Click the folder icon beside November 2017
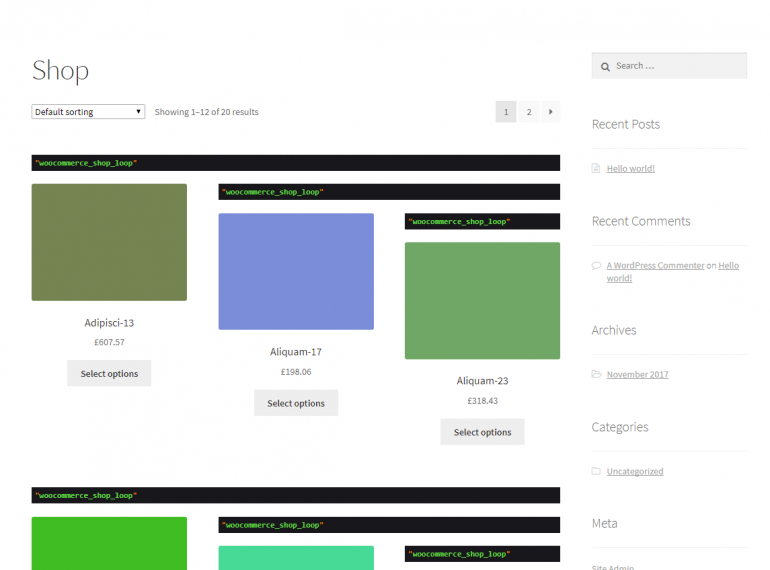Image resolution: width=770 pixels, height=570 pixels. 596,375
